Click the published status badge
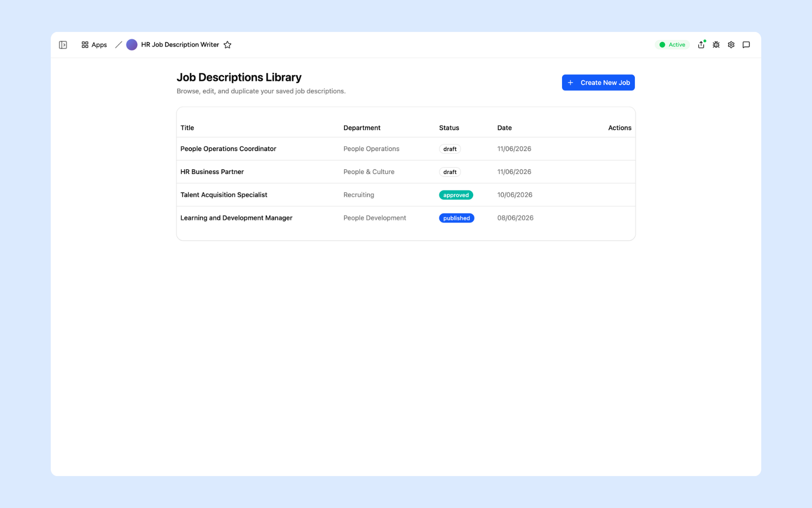812x508 pixels. [456, 218]
